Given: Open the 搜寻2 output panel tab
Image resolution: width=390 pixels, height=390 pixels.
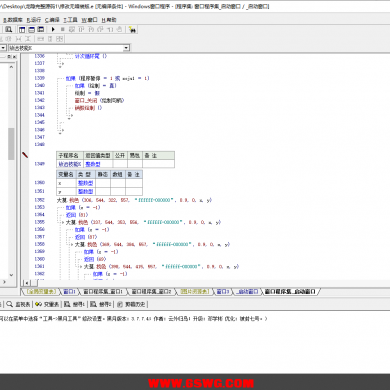Looking at the screenshot, I should tap(101, 304).
